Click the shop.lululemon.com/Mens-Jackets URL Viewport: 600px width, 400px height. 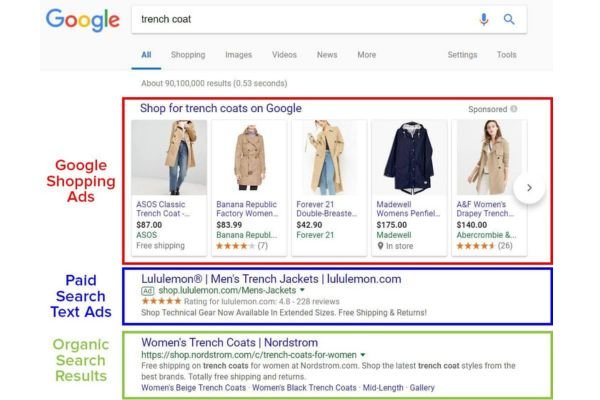click(x=227, y=291)
